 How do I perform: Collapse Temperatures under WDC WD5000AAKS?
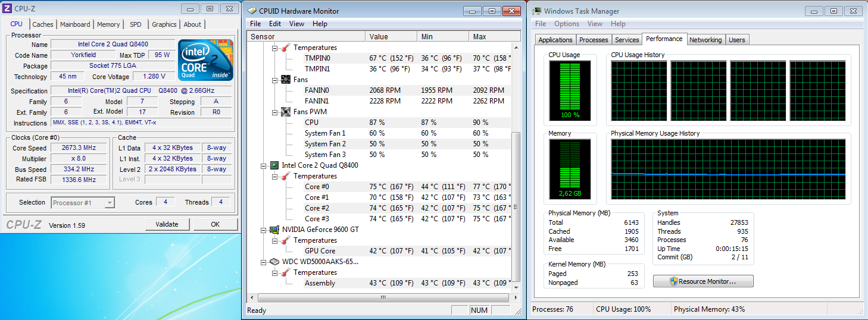coord(275,272)
